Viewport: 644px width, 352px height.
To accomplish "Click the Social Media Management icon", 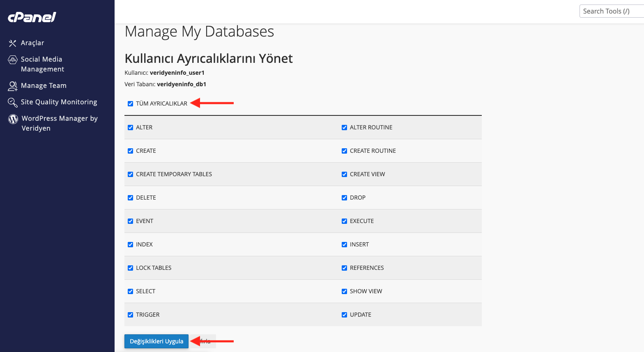I will point(13,60).
